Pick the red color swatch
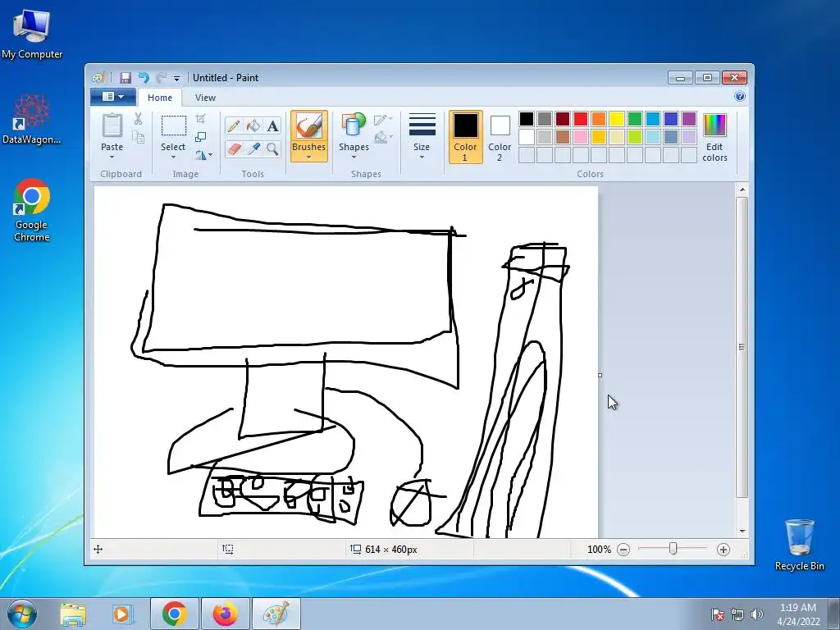Image resolution: width=840 pixels, height=630 pixels. pyautogui.click(x=581, y=119)
